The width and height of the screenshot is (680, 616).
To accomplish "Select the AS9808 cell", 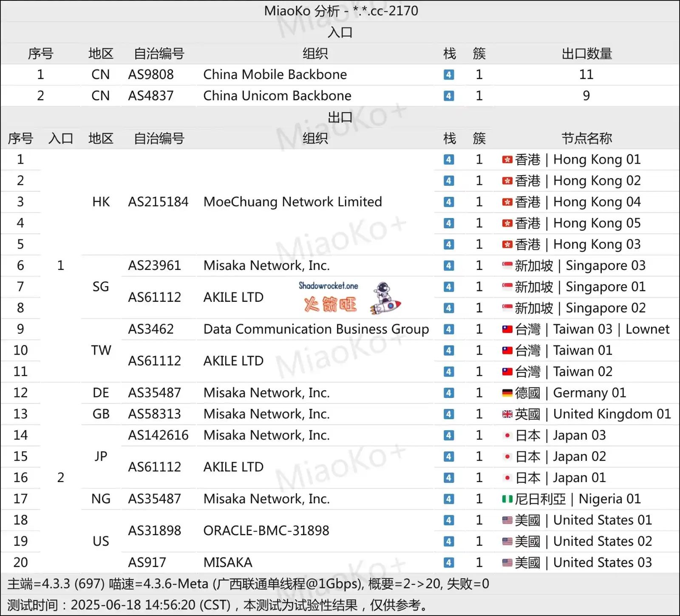I will coord(151,75).
